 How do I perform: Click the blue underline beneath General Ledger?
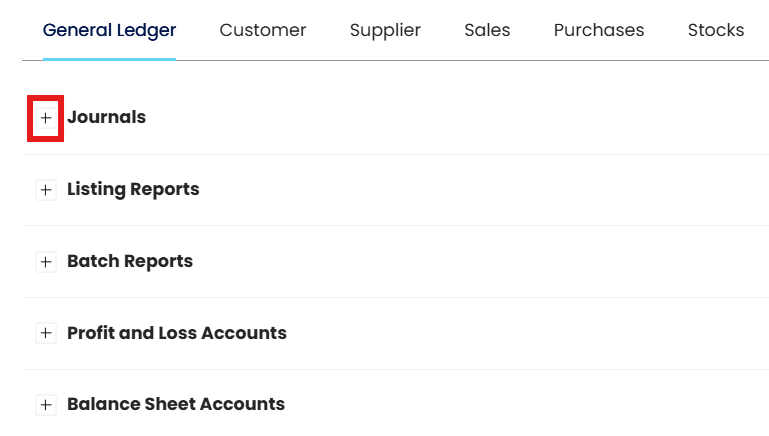click(109, 59)
